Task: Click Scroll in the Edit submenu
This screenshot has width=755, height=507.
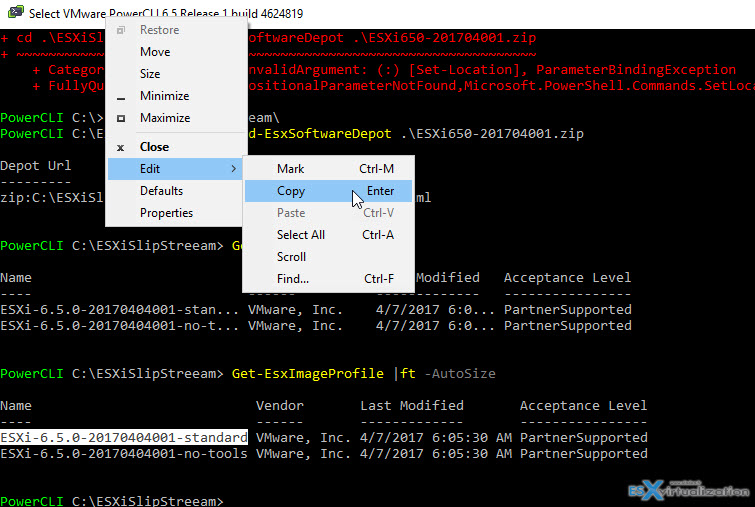Action: [291, 257]
